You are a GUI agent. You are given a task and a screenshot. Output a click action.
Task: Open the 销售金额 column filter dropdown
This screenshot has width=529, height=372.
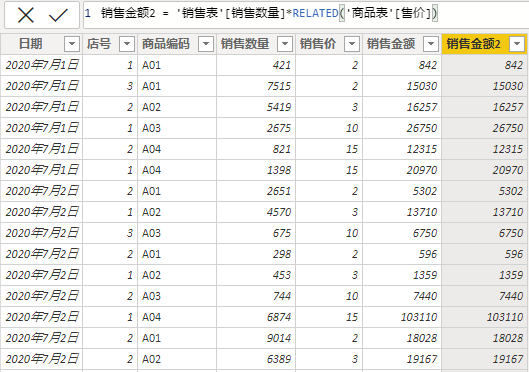click(x=430, y=44)
